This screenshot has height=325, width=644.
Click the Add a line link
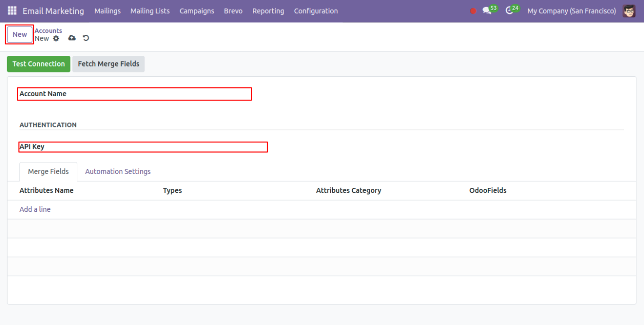pyautogui.click(x=35, y=209)
